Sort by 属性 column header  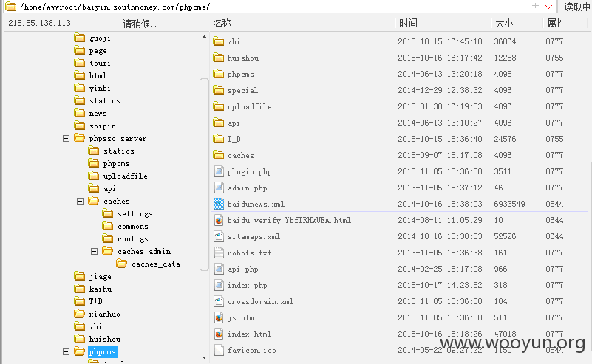click(556, 24)
